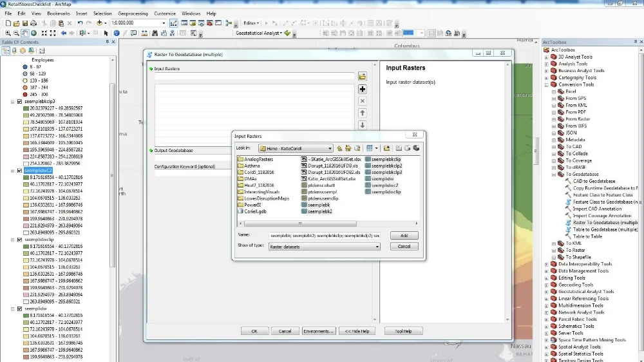Image resolution: width=644 pixels, height=362 pixels.
Task: Click the Geostatistical Wizard green icon
Action: [287, 33]
